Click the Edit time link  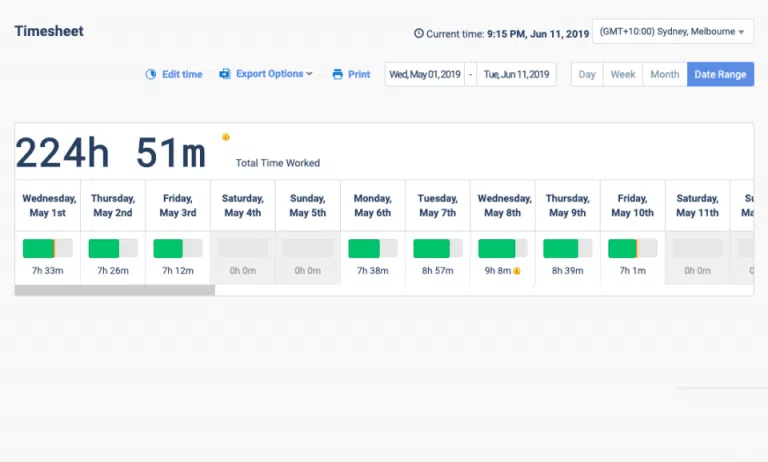[x=182, y=74]
